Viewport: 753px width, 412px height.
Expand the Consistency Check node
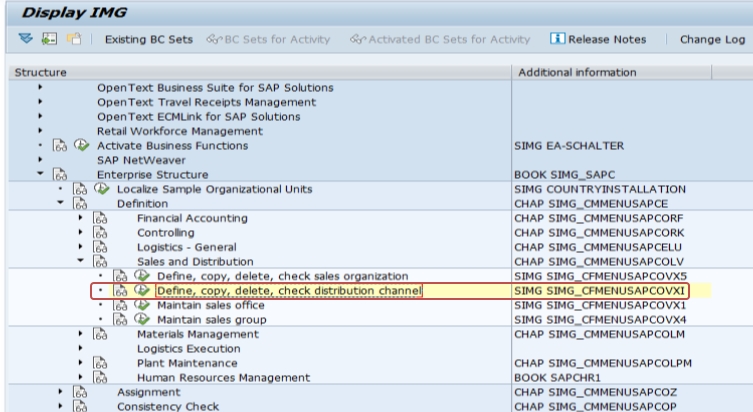click(x=61, y=406)
